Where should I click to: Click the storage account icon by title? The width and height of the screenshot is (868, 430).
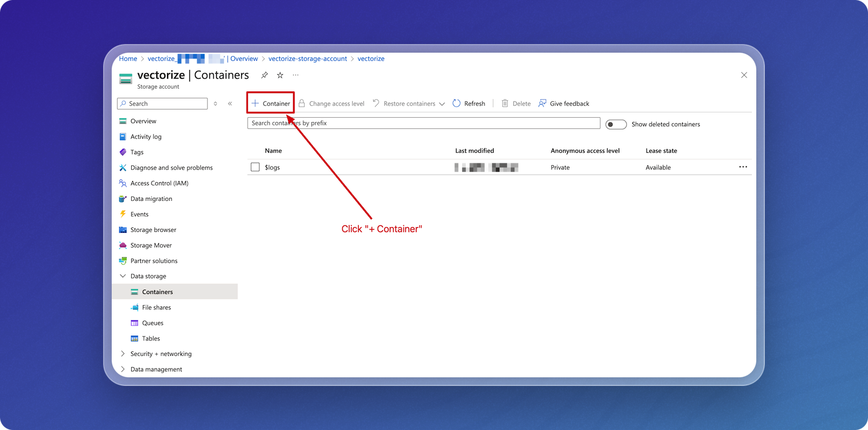(126, 79)
